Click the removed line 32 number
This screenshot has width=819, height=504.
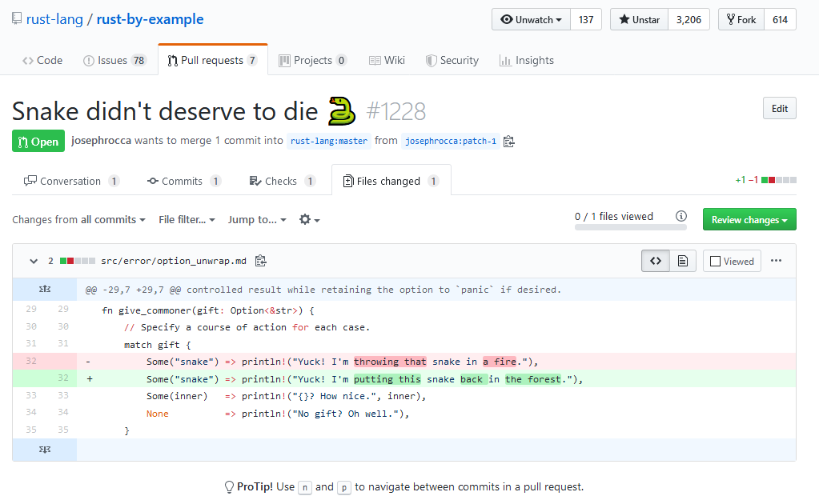pos(31,361)
